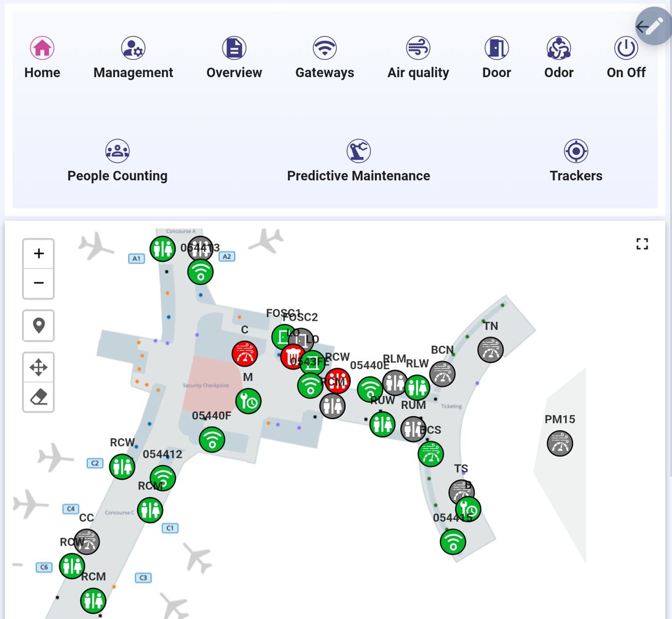The width and height of the screenshot is (672, 619).
Task: Open the Overview page
Action: click(234, 58)
